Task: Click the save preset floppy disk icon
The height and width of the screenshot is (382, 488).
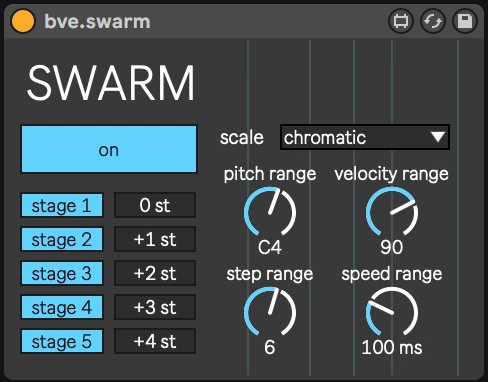Action: [465, 21]
